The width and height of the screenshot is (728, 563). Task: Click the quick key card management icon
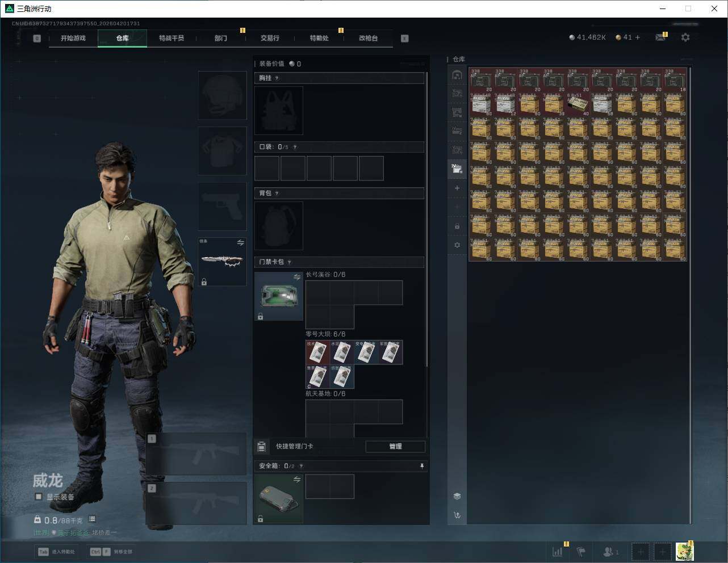pyautogui.click(x=262, y=447)
